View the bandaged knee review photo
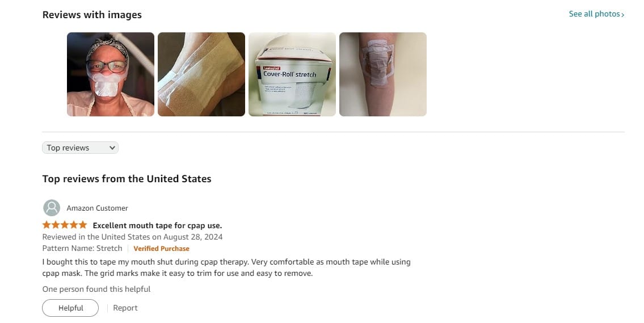 click(383, 74)
